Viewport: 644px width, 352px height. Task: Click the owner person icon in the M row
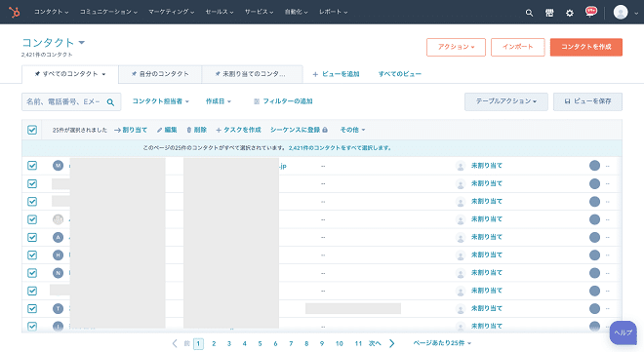tap(461, 166)
